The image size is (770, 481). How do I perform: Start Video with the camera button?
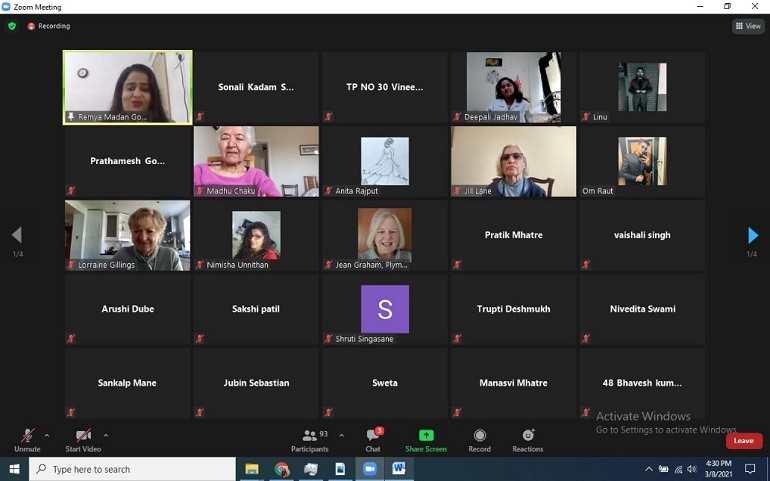click(x=83, y=439)
